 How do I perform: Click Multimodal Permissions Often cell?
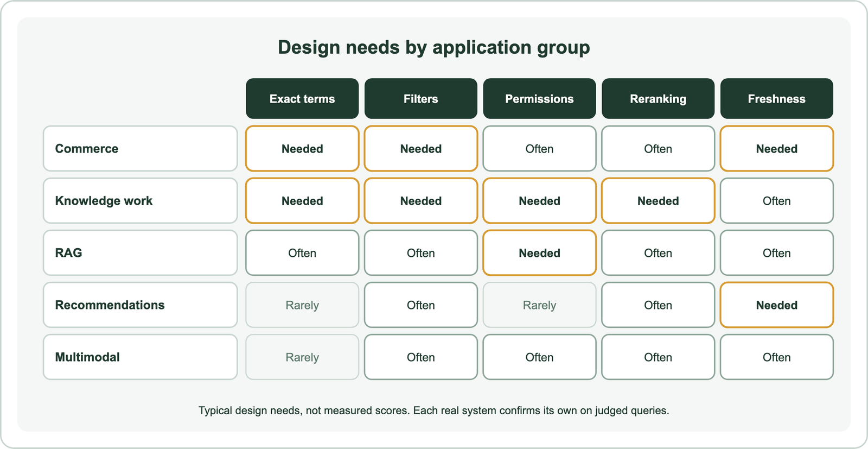[x=539, y=357]
